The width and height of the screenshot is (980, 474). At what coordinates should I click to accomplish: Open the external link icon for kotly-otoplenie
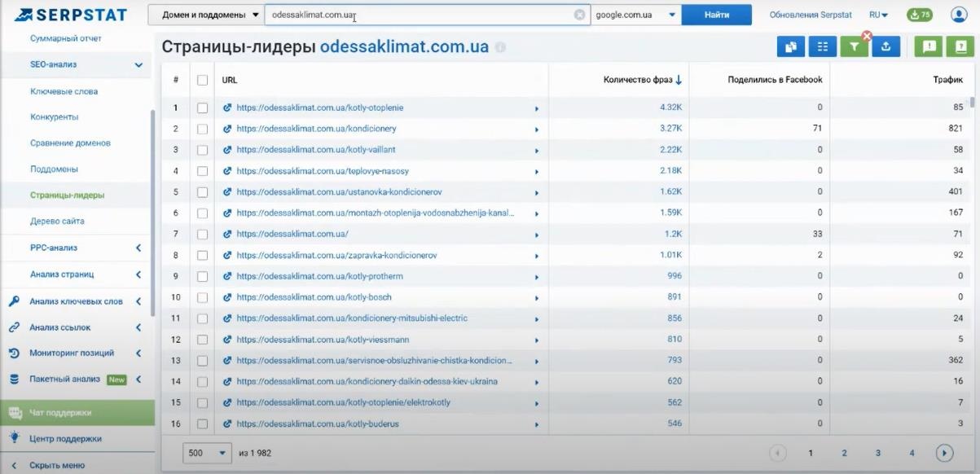227,108
